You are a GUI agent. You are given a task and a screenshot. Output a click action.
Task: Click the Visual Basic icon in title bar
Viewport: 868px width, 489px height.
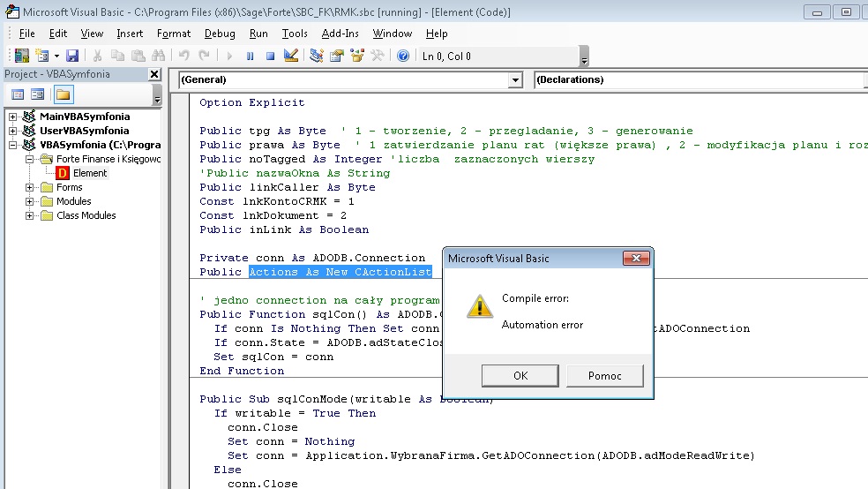[12, 11]
